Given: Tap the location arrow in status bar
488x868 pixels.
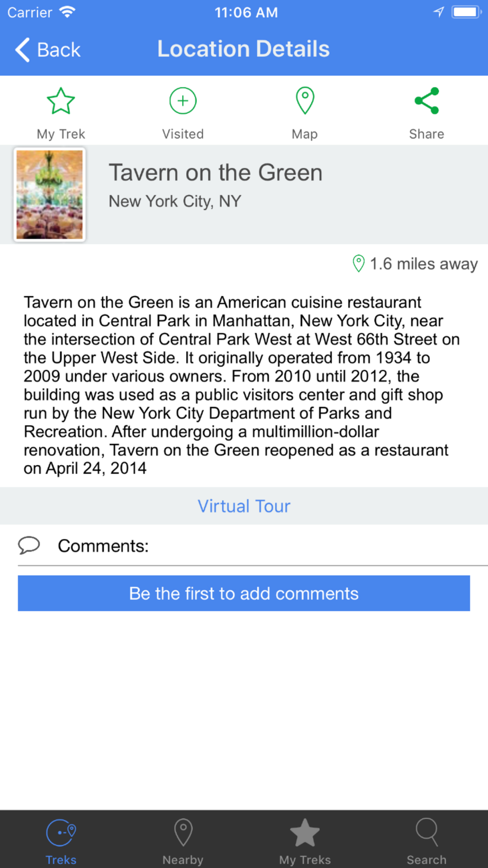Looking at the screenshot, I should click(x=439, y=12).
